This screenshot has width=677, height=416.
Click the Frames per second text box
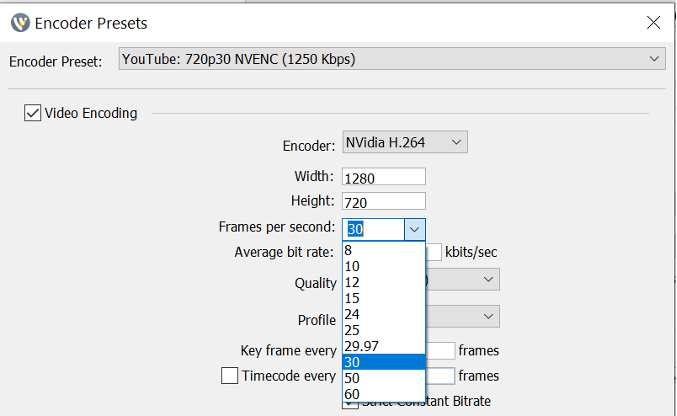(x=373, y=229)
